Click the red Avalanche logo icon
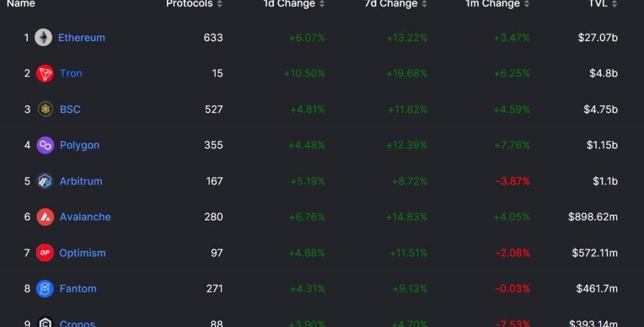The height and width of the screenshot is (327, 644). [x=45, y=217]
